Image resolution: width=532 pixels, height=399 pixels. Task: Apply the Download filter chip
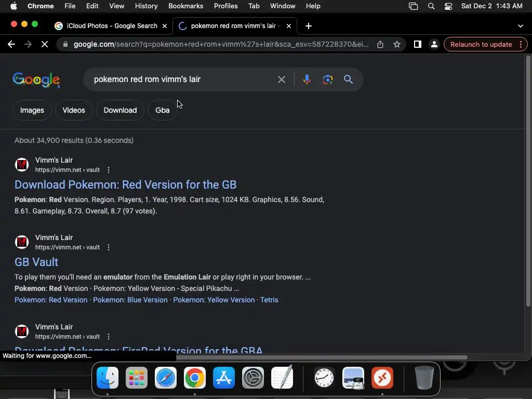[x=120, y=110]
